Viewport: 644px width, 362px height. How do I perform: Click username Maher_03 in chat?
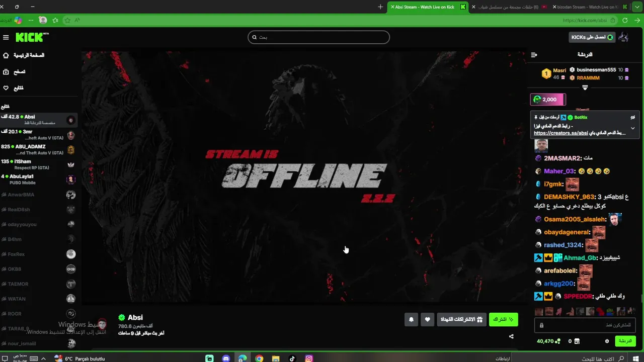pyautogui.click(x=559, y=171)
